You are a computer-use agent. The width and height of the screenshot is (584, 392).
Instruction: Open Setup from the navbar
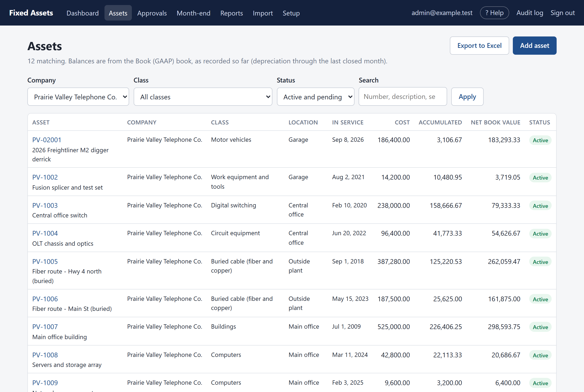tap(291, 13)
